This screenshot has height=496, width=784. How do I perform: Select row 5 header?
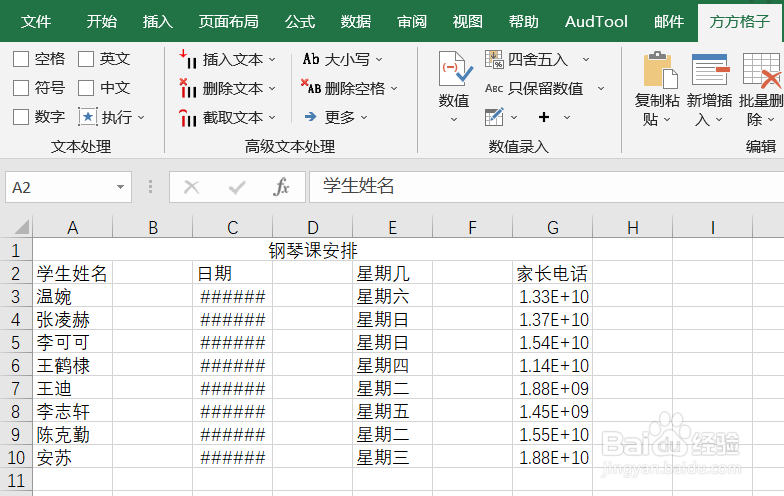coord(16,342)
